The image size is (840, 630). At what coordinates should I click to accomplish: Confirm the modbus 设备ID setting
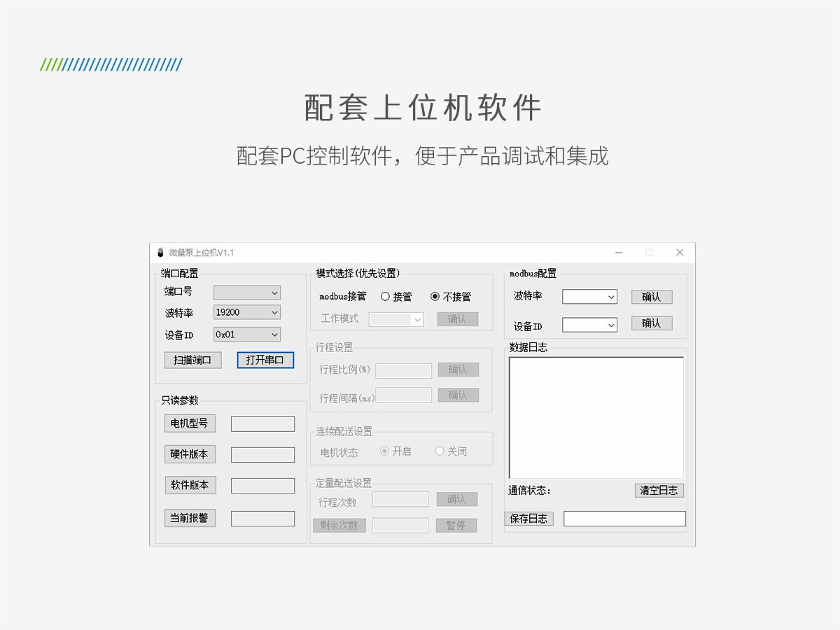tap(652, 323)
